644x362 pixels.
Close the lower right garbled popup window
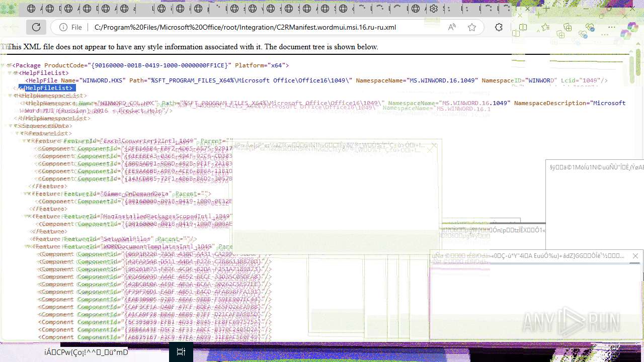tap(635, 256)
